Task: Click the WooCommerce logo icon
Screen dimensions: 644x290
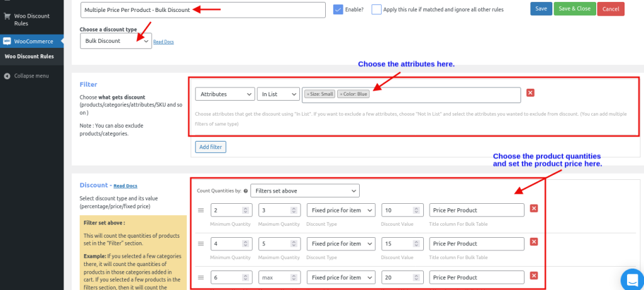Action: (7, 42)
